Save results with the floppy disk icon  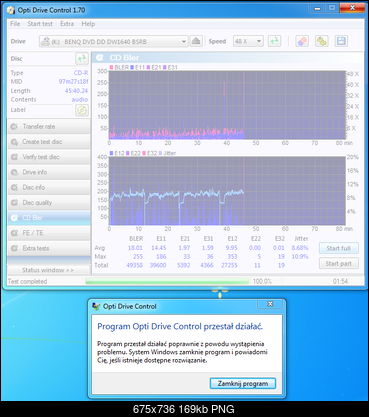(341, 41)
